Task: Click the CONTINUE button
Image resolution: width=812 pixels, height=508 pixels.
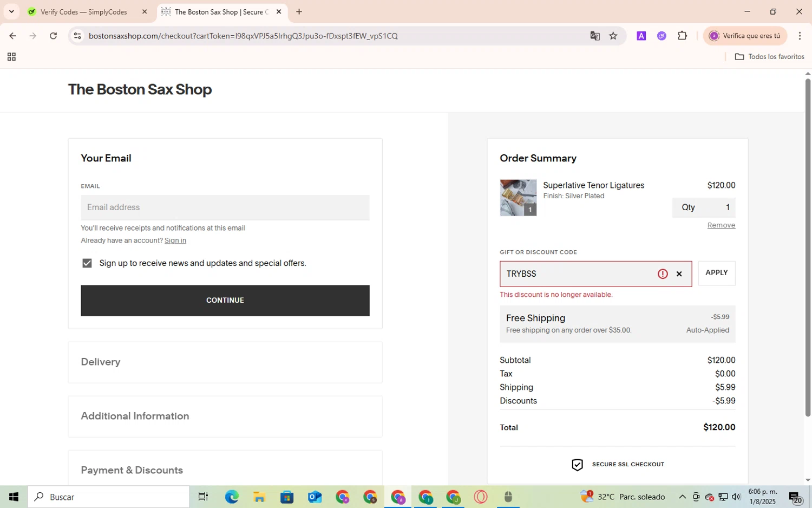Action: (225, 301)
